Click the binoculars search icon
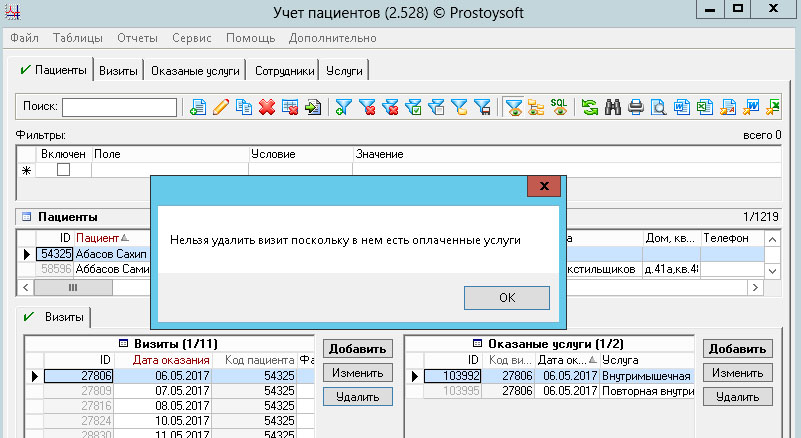The image size is (801, 438). click(613, 107)
